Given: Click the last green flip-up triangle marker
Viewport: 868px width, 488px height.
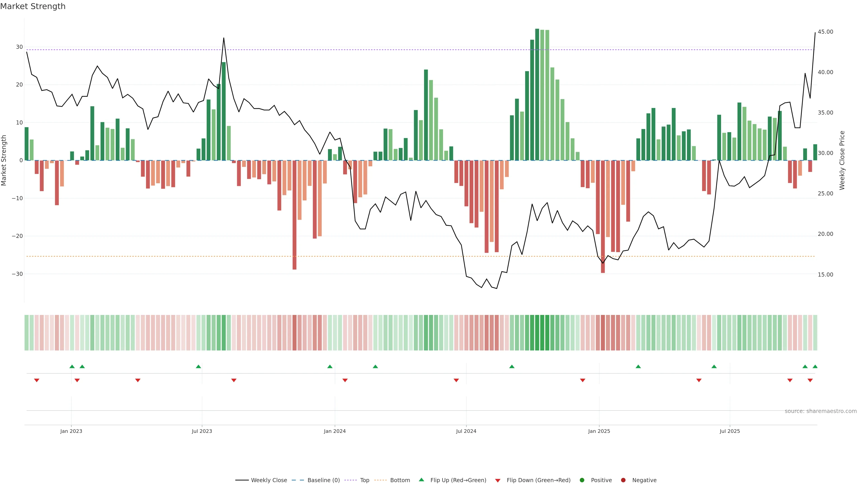Looking at the screenshot, I should [815, 366].
